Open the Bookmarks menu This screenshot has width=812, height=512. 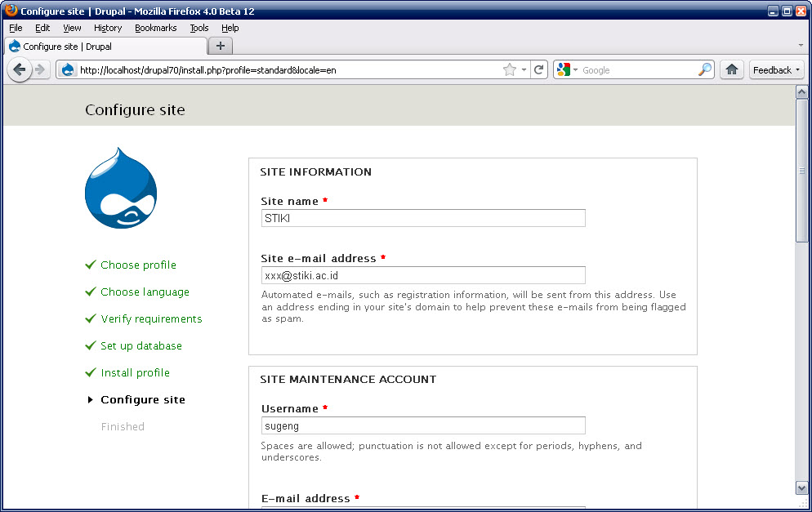[155, 28]
